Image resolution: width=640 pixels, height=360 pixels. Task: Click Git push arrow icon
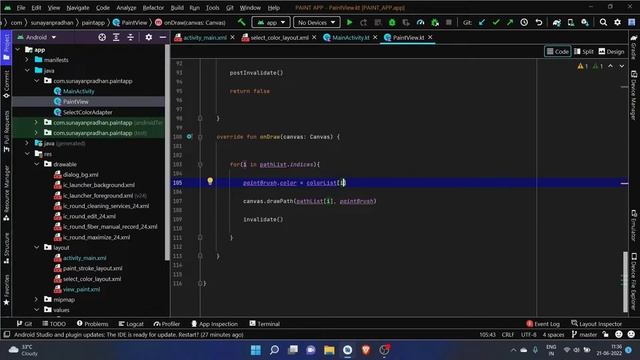tap(510, 22)
